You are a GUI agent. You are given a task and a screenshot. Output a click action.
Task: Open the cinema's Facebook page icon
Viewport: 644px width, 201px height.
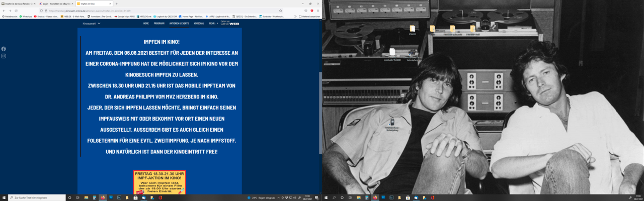pos(4,49)
